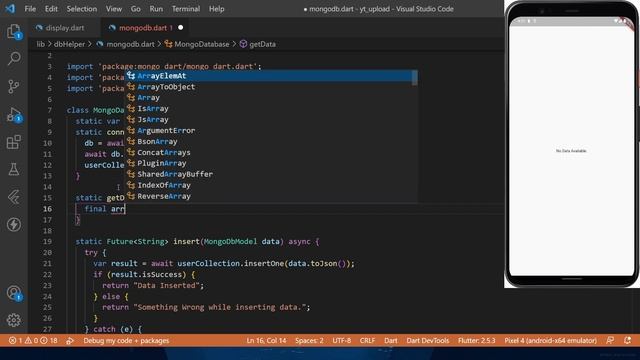640x360 pixels.
Task: Open the Go menu
Action: [136, 9]
